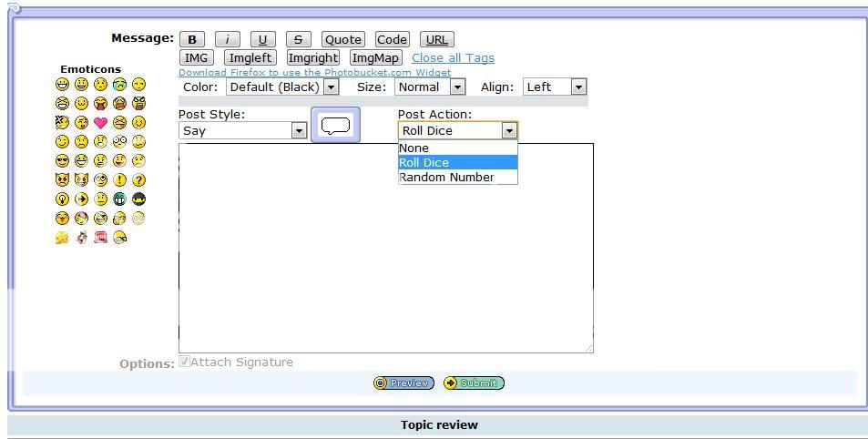Choose None from Post Action list

click(458, 148)
